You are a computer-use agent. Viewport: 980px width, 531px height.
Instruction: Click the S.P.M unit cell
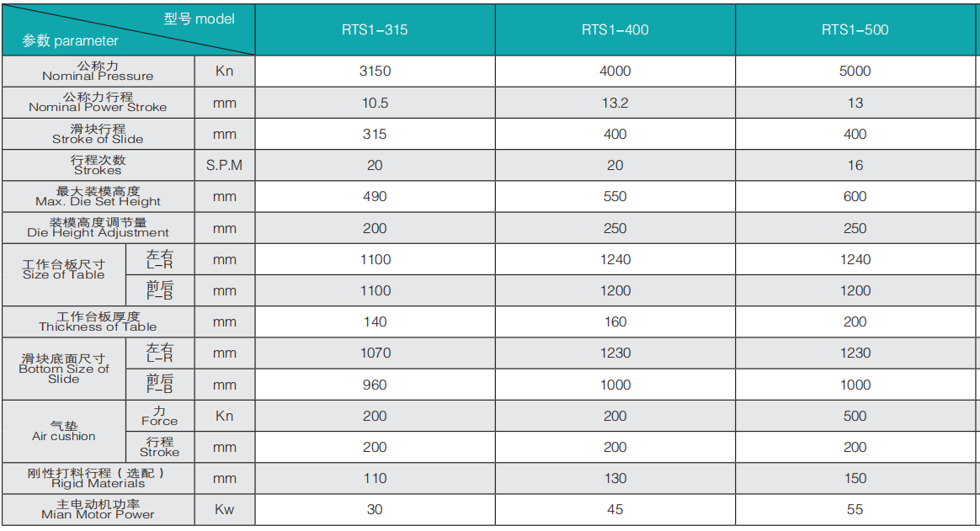pos(225,165)
